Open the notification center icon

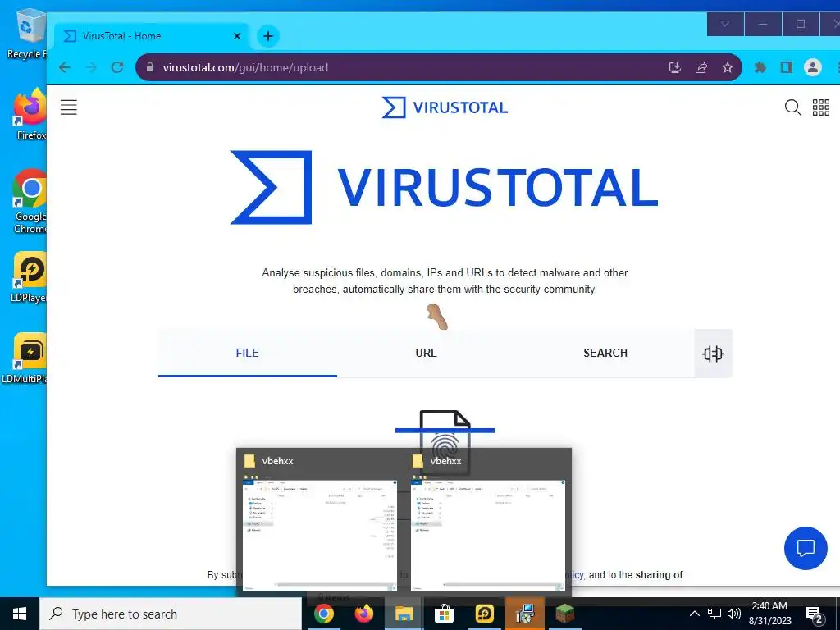814,614
